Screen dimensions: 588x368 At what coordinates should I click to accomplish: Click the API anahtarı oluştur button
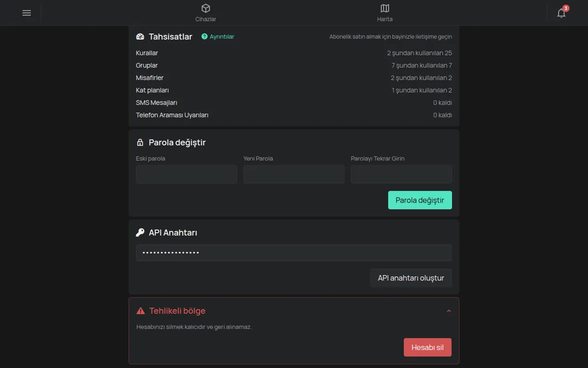[x=411, y=278]
